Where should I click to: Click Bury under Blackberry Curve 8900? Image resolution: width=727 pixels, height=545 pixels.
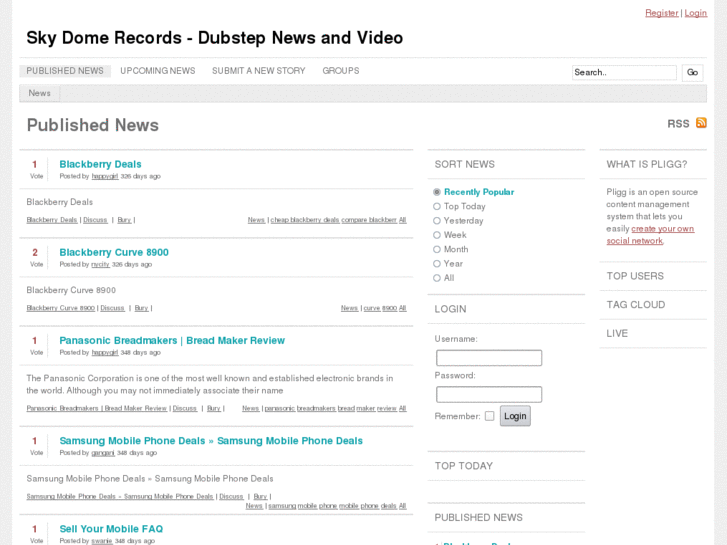point(141,308)
